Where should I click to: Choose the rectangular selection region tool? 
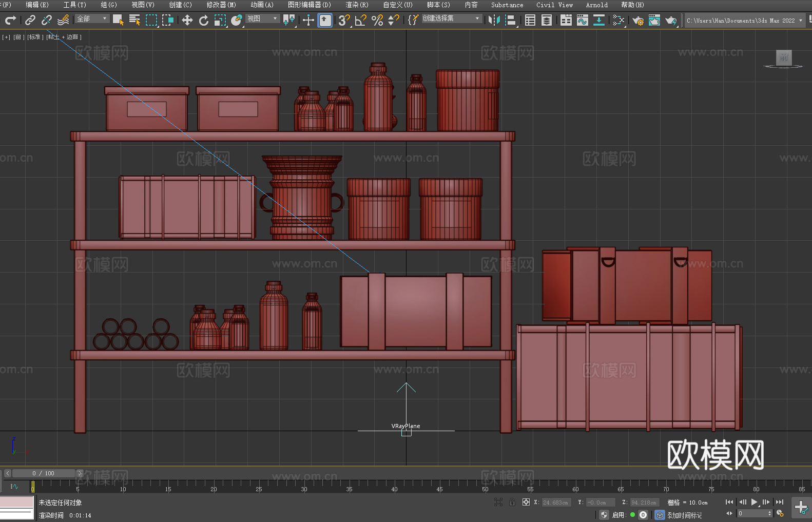[x=151, y=20]
